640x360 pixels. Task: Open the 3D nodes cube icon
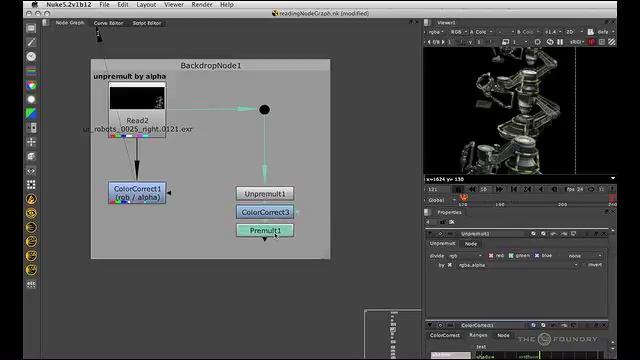point(31,156)
